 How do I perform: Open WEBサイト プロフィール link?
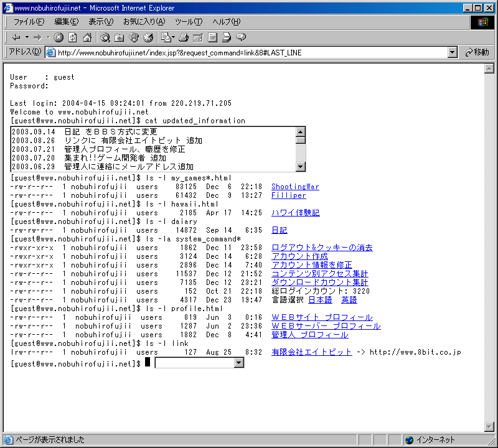coord(322,317)
